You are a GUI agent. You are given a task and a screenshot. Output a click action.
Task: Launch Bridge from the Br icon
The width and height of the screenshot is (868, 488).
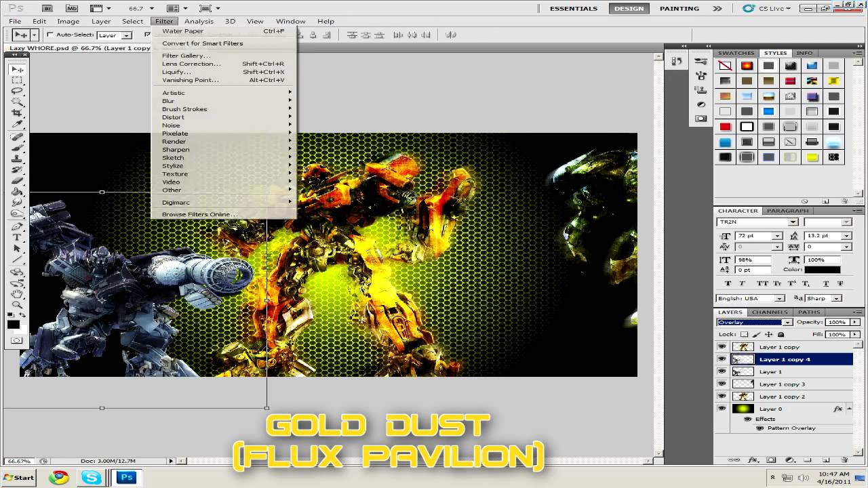click(x=47, y=9)
